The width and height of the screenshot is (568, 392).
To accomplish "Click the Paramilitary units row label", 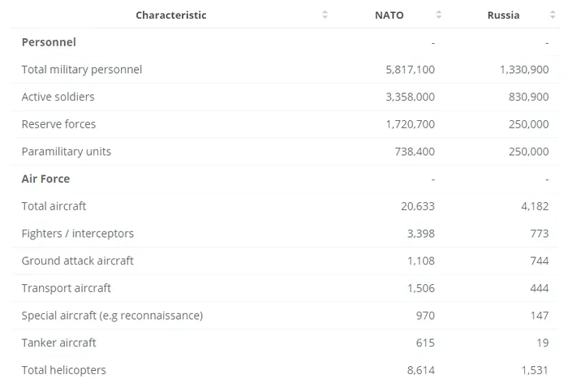I will (67, 152).
